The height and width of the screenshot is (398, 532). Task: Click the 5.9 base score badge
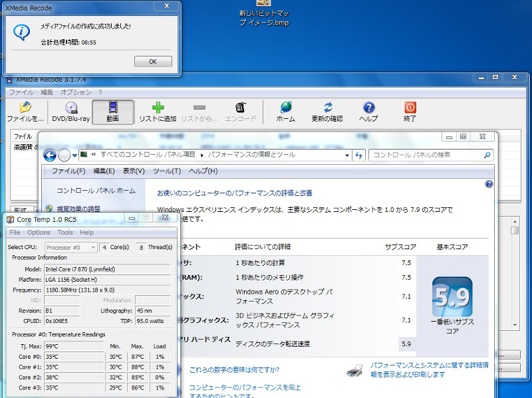pyautogui.click(x=452, y=297)
